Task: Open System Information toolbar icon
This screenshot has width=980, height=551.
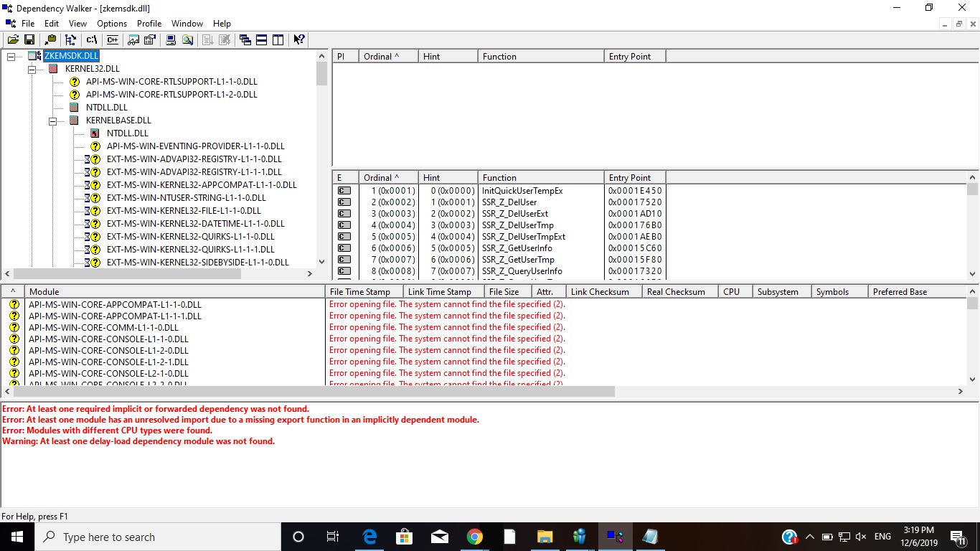Action: 171,40
